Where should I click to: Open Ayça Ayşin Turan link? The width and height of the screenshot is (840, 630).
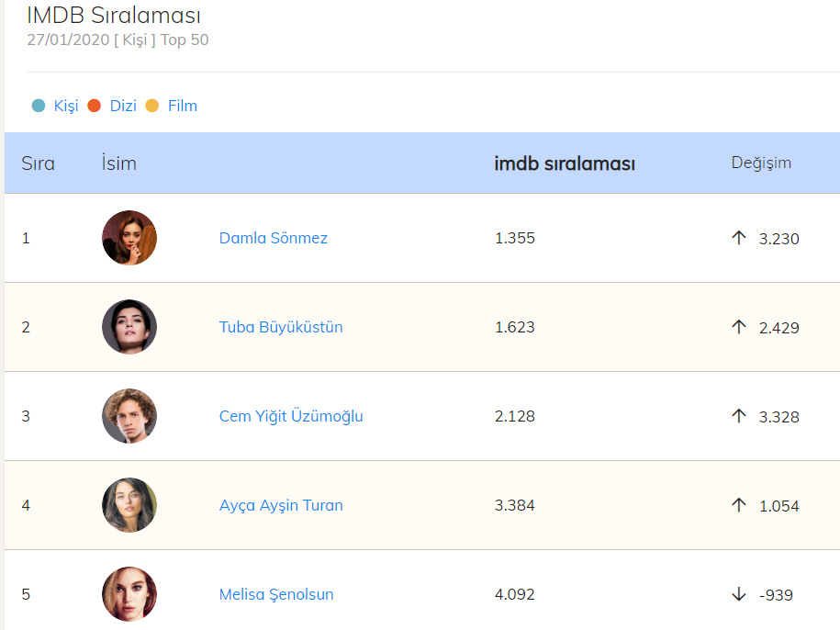click(281, 505)
